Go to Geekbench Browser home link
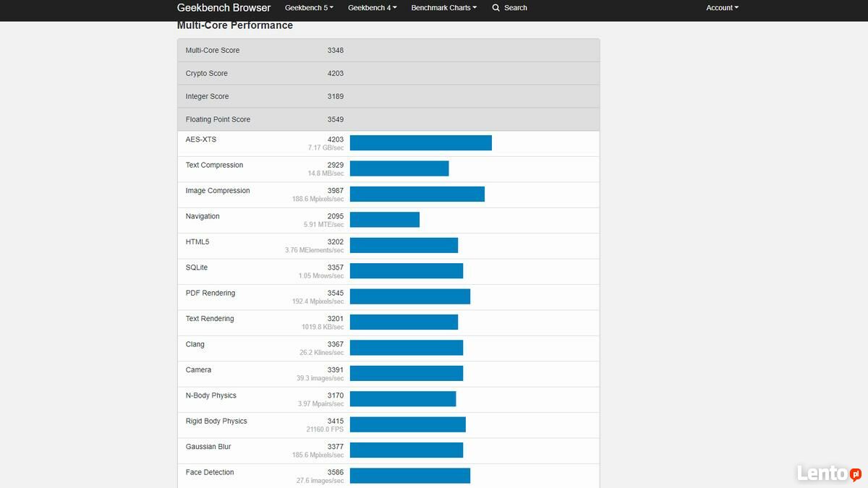Image resolution: width=868 pixels, height=488 pixels. [x=224, y=8]
